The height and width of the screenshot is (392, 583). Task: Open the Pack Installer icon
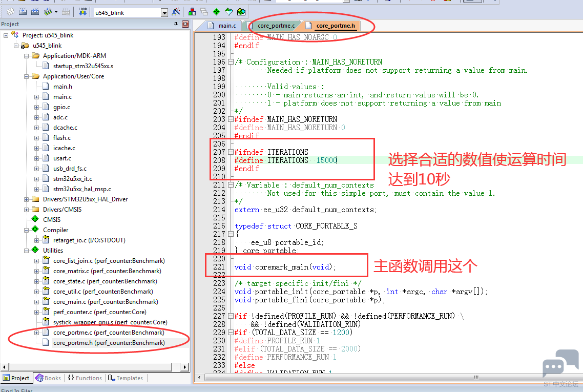[241, 12]
